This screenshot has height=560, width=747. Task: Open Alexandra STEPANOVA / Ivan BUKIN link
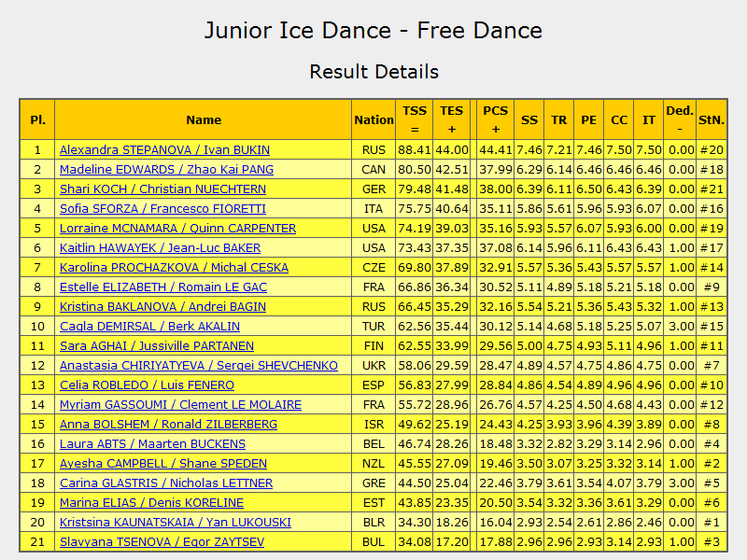164,150
